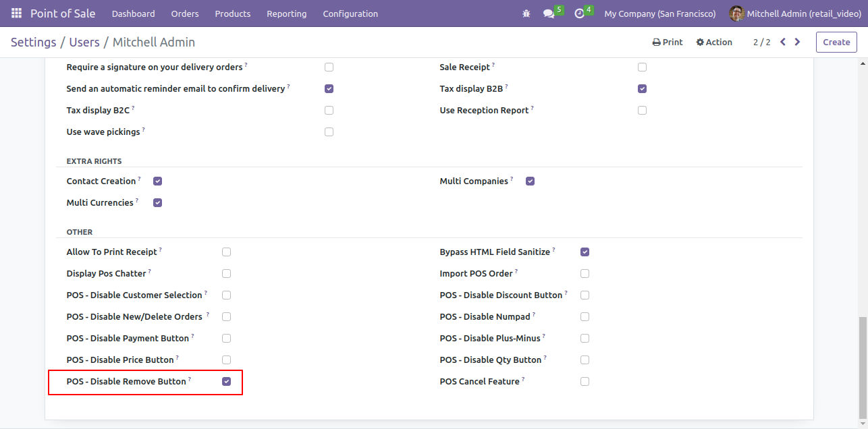Click the debug bug icon
Image resolution: width=868 pixels, height=429 pixels.
click(x=526, y=13)
